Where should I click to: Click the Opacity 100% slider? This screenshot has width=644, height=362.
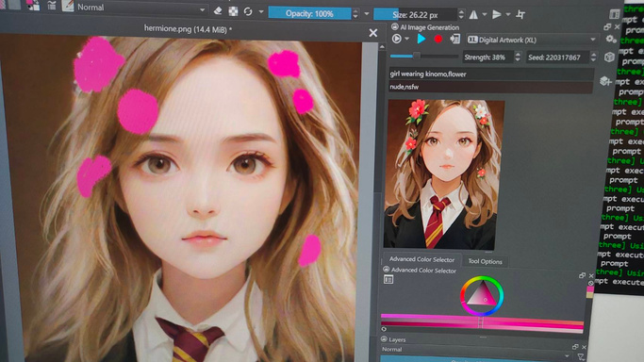tap(309, 14)
